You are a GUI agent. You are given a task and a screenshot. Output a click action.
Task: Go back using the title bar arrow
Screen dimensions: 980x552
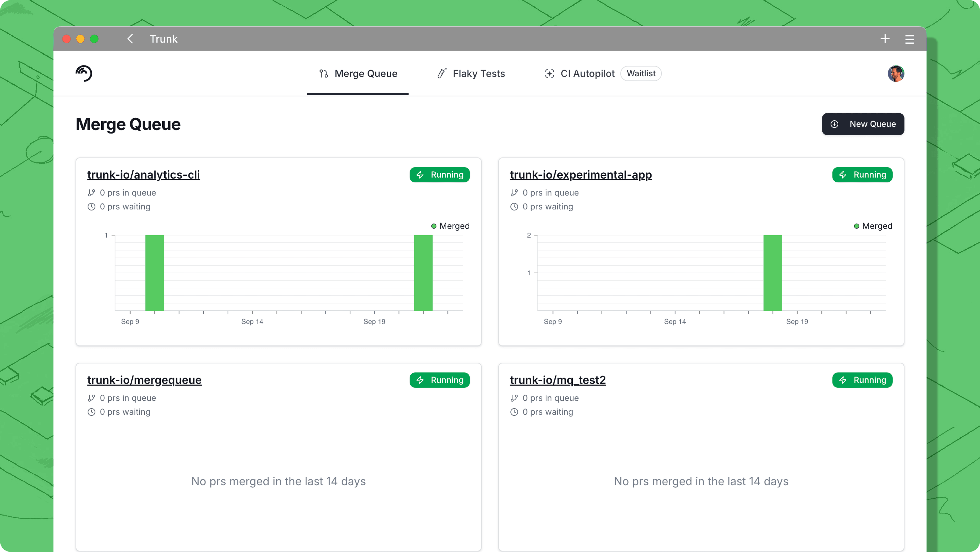point(130,39)
